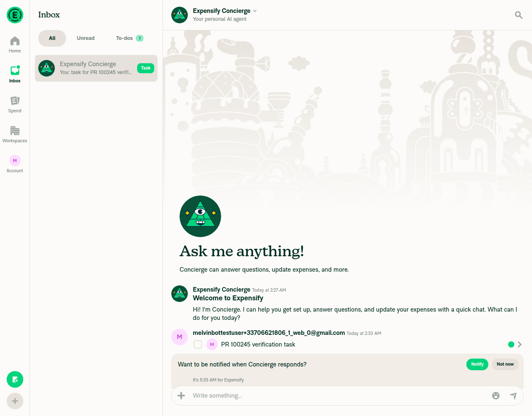Click the Expensify logo icon

coord(15,15)
